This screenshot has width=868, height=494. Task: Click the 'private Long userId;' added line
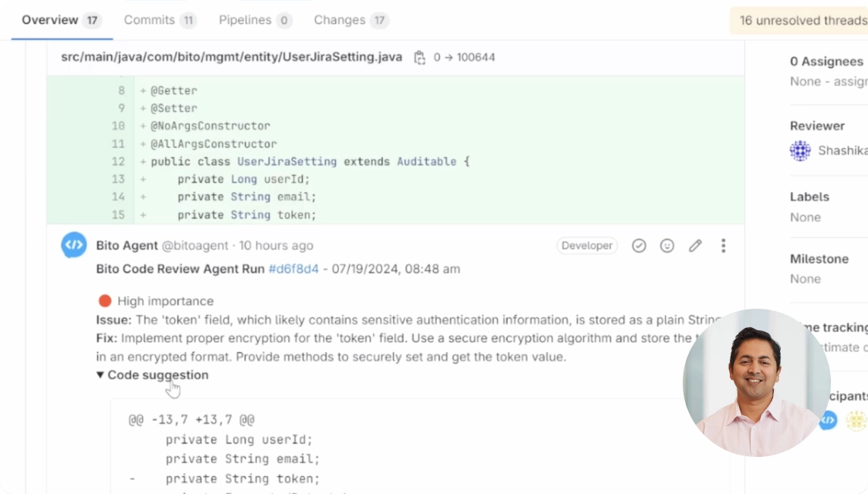click(243, 179)
